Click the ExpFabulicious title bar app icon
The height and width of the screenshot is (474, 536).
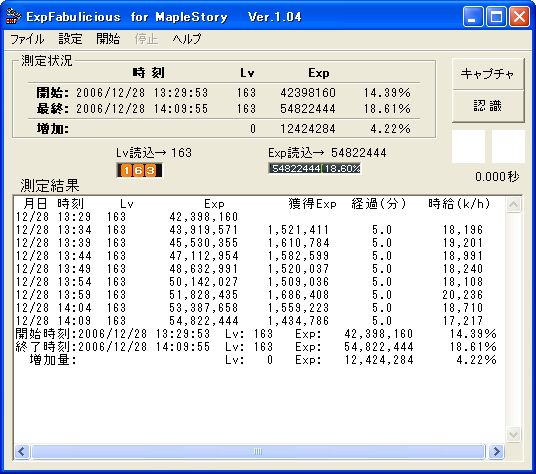(x=13, y=16)
